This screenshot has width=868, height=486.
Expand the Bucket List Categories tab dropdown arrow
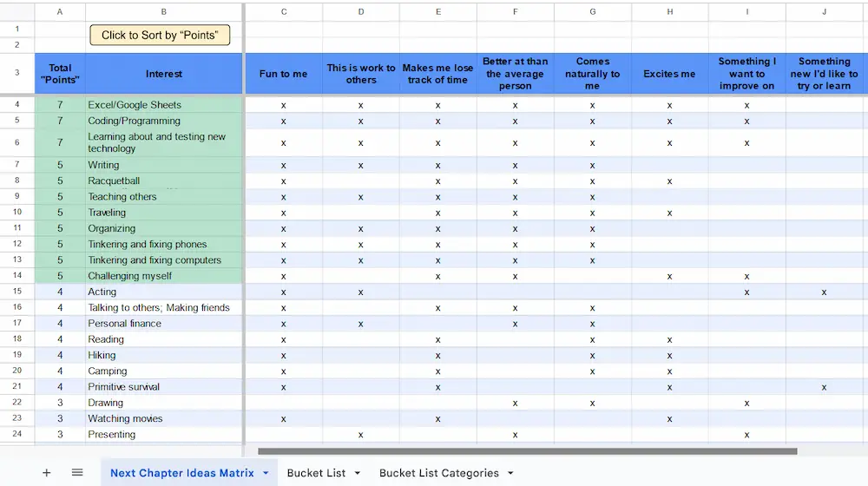510,473
